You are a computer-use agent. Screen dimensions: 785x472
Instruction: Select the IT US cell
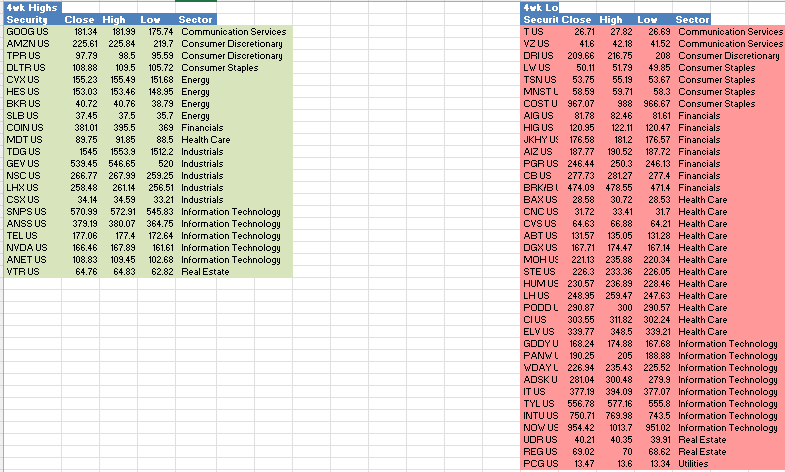[x=540, y=392]
